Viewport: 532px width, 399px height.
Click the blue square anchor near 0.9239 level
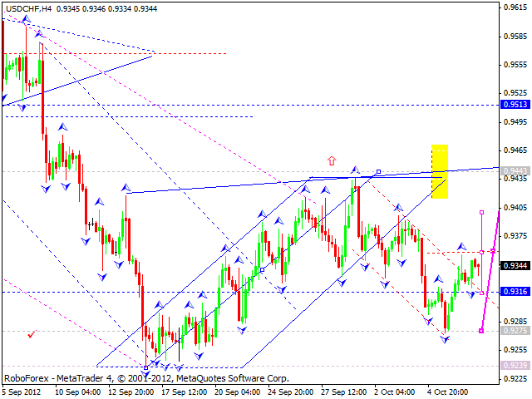[145, 367]
